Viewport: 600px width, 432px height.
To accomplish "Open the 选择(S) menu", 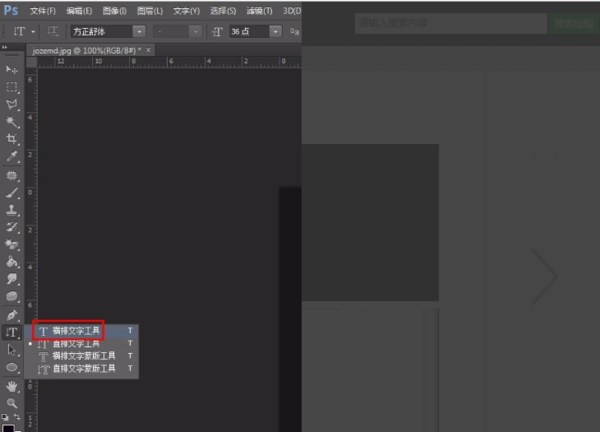I will [223, 11].
